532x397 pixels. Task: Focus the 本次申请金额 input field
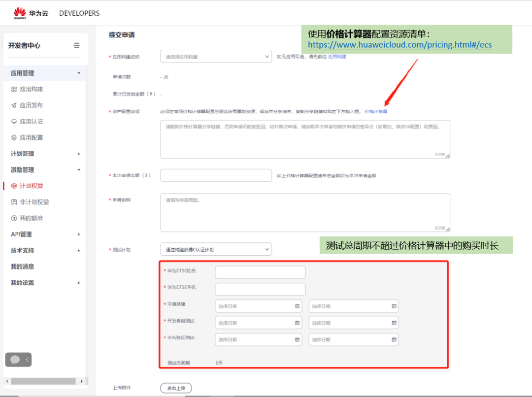click(216, 175)
